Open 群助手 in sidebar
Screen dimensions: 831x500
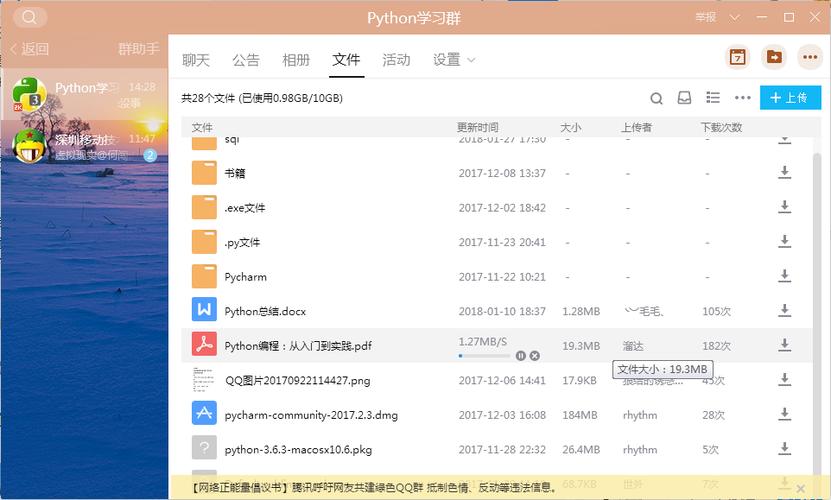[x=139, y=49]
